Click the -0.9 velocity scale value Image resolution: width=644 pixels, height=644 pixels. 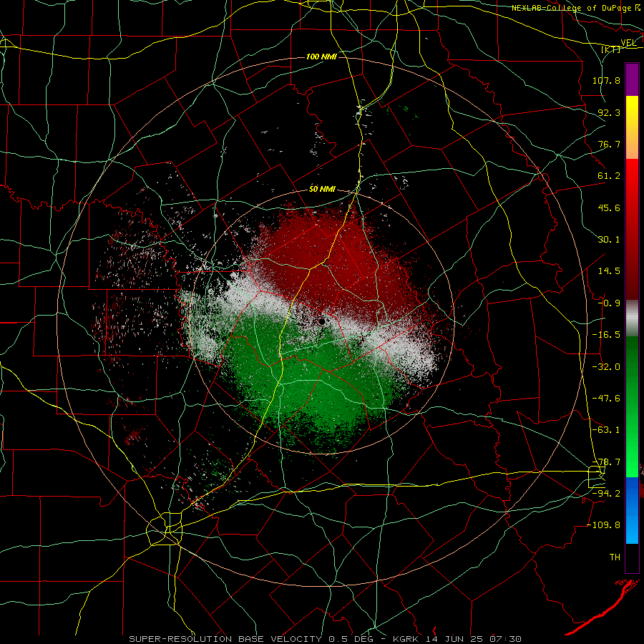click(x=609, y=303)
